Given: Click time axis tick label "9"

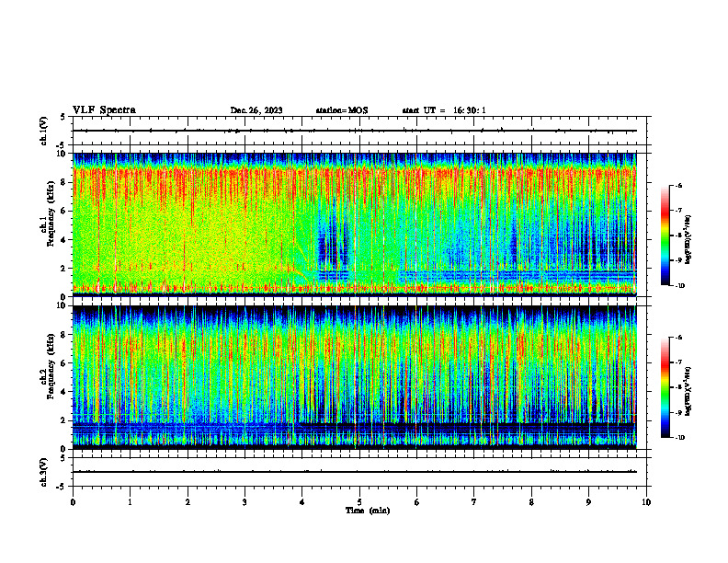Looking at the screenshot, I should coord(588,502).
